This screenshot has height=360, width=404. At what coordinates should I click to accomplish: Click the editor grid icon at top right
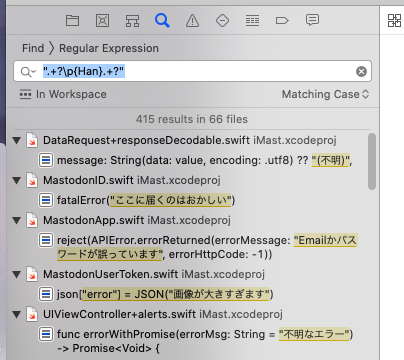(x=394, y=20)
